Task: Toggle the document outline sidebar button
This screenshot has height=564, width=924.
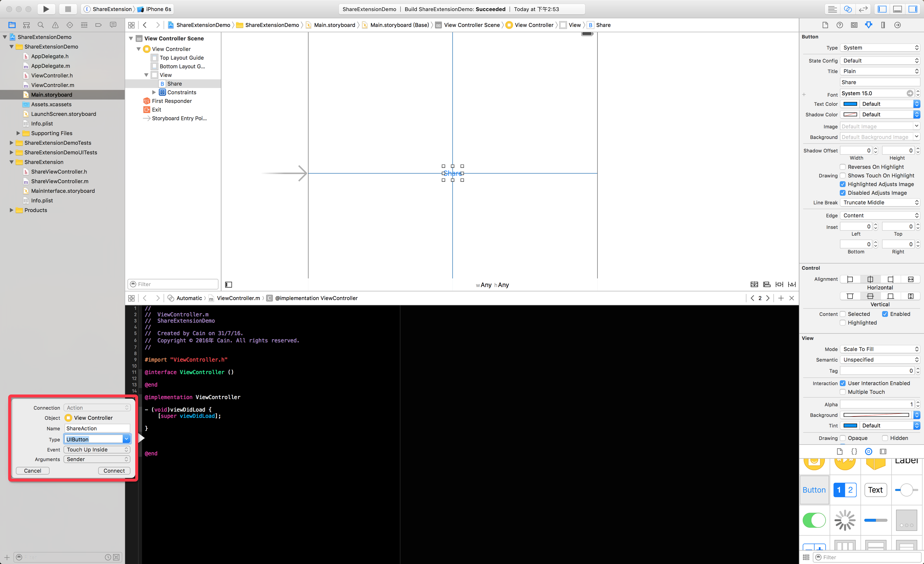Action: [228, 285]
